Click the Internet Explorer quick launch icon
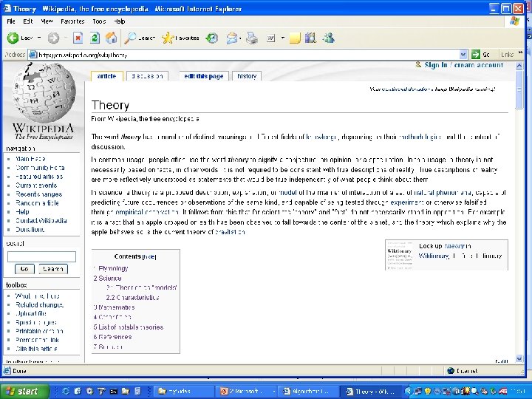532x399 pixels. click(x=66, y=391)
